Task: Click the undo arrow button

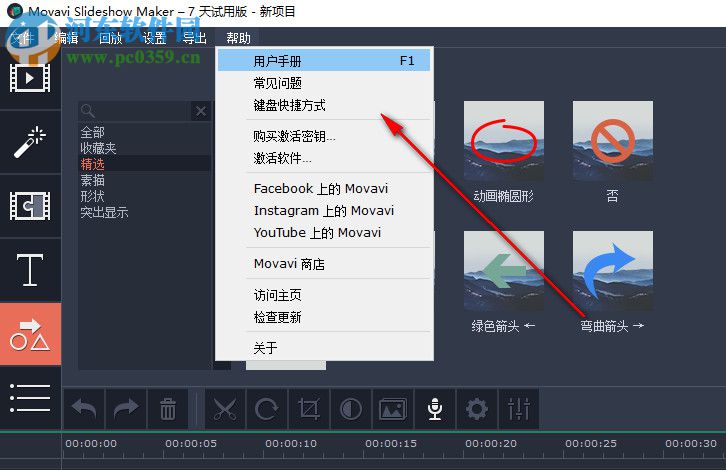Action: coord(84,409)
